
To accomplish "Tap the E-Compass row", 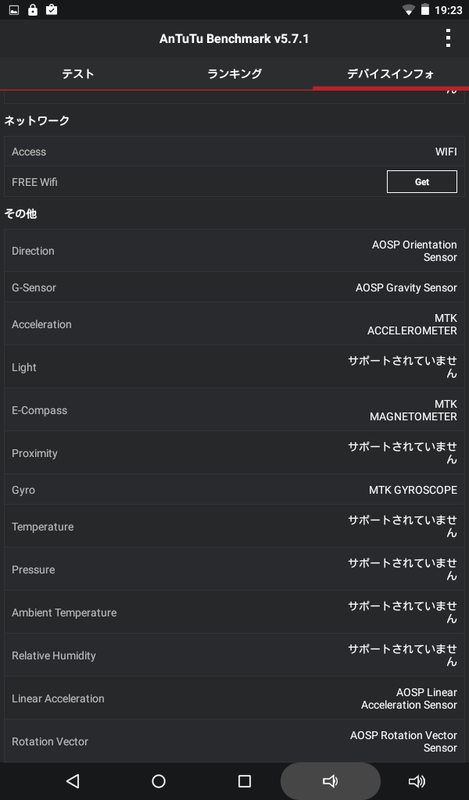I will click(x=234, y=410).
